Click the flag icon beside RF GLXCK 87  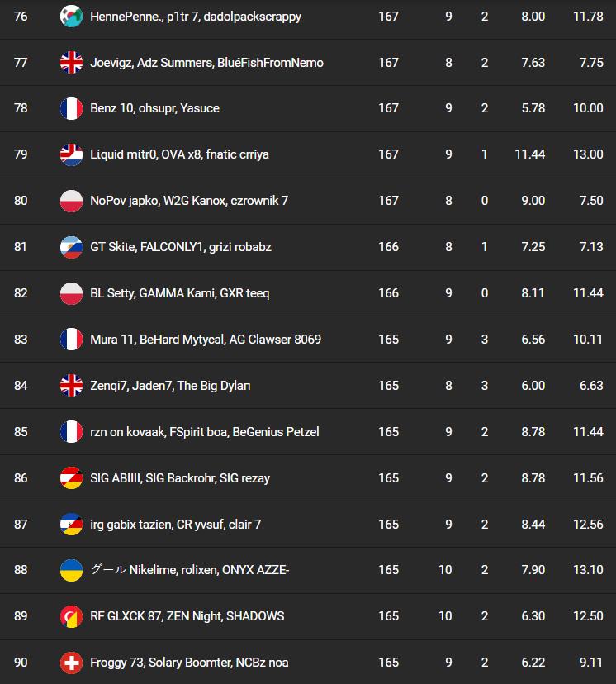click(71, 616)
